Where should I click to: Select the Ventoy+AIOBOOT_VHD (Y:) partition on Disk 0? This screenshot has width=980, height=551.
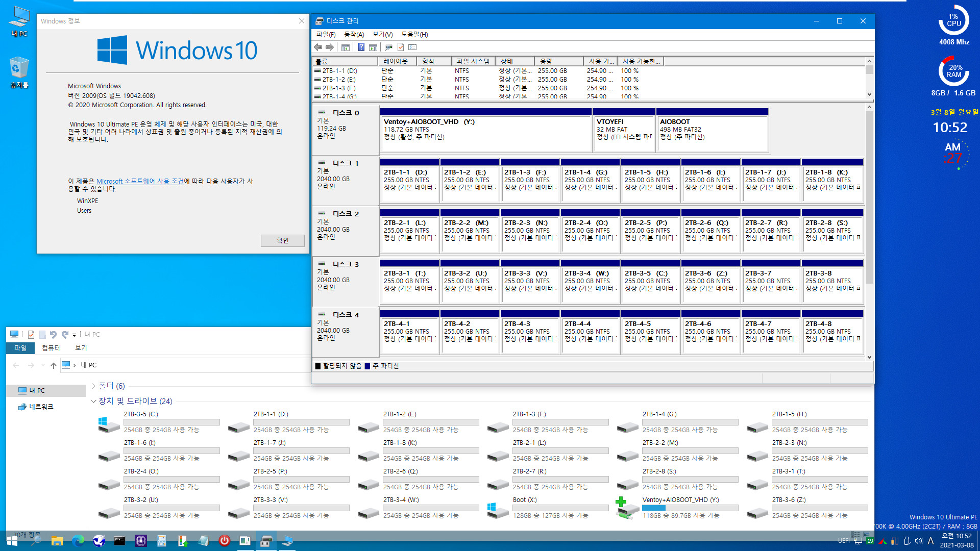pyautogui.click(x=485, y=130)
